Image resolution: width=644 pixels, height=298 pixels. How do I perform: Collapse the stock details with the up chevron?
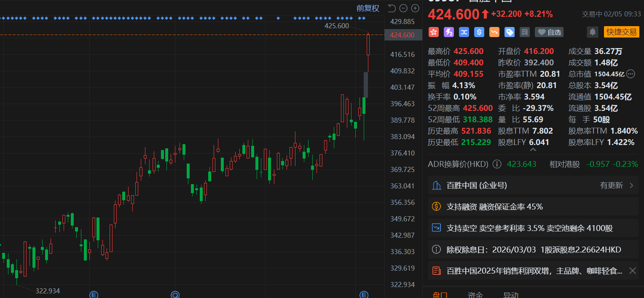pyautogui.click(x=533, y=150)
